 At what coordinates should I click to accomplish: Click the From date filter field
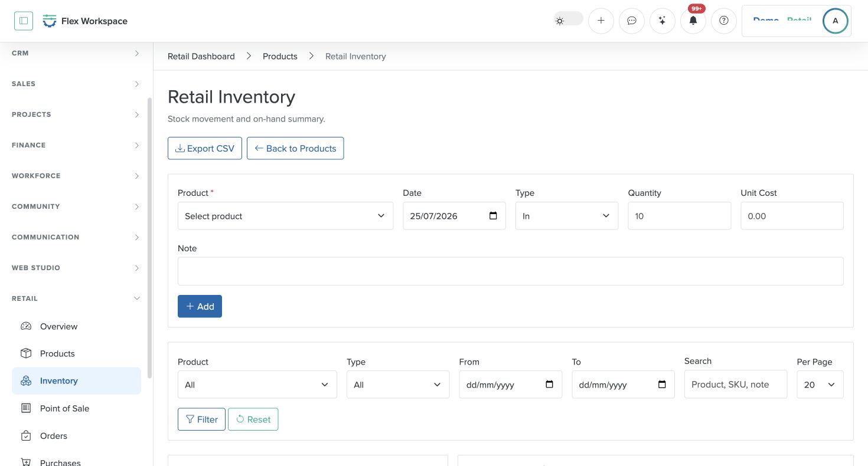(511, 385)
